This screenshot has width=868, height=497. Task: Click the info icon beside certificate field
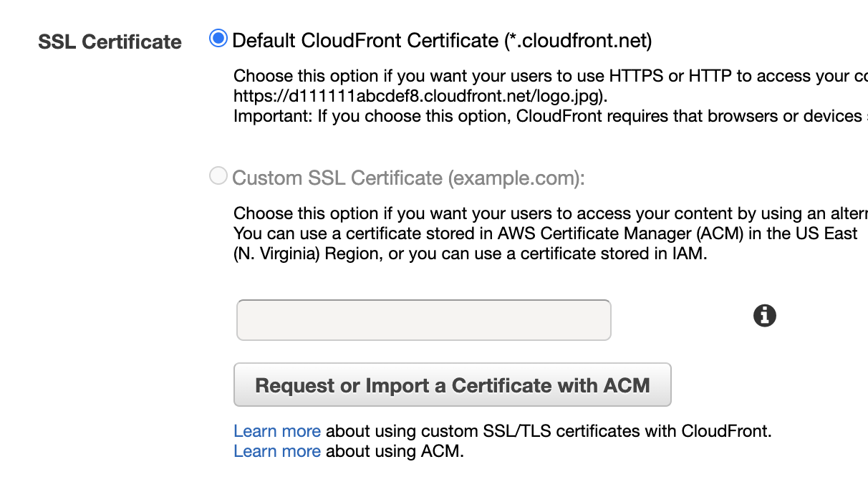765,315
